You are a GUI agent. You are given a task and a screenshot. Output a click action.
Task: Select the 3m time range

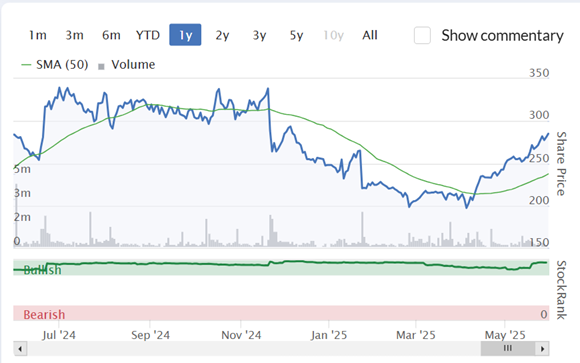[x=74, y=35]
